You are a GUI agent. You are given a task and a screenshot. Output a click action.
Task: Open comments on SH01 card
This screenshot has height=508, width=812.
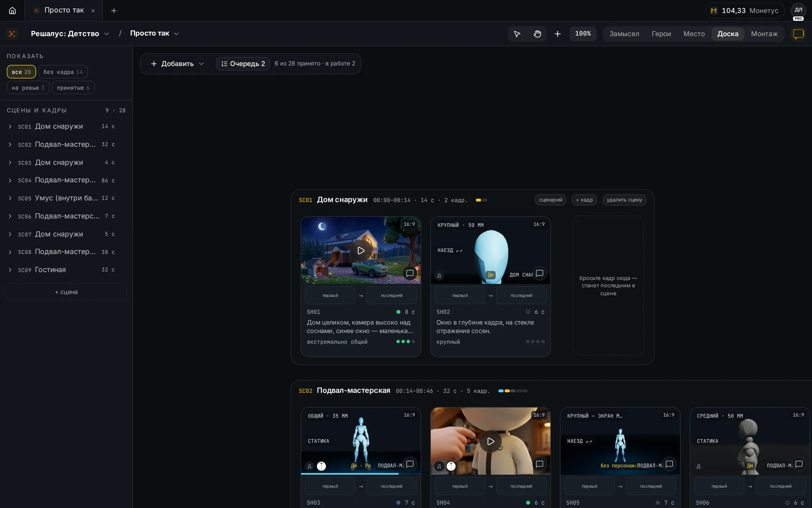click(x=410, y=273)
